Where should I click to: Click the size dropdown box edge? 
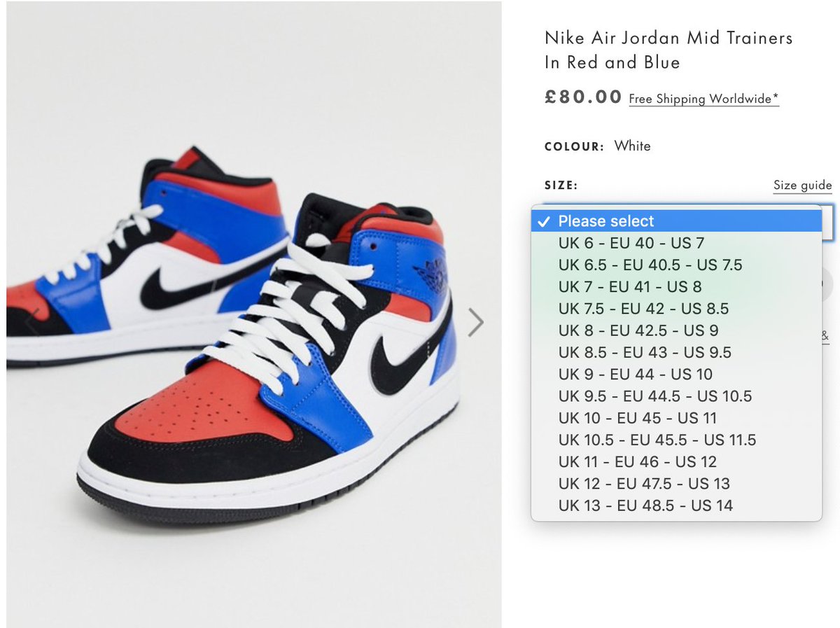pos(827,223)
